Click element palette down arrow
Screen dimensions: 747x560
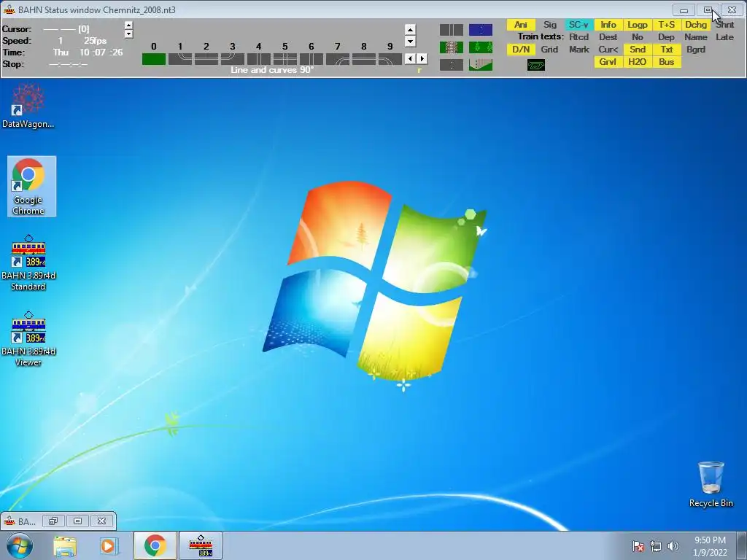point(410,42)
